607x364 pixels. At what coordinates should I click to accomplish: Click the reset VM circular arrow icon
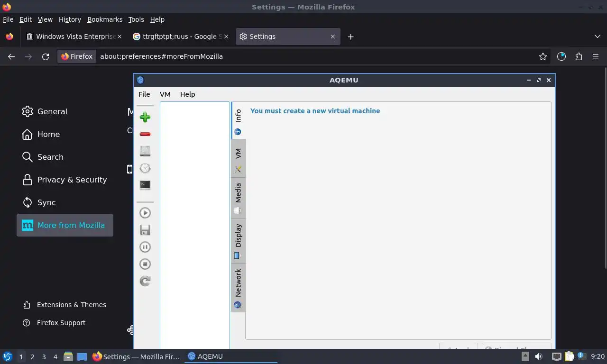click(x=145, y=281)
